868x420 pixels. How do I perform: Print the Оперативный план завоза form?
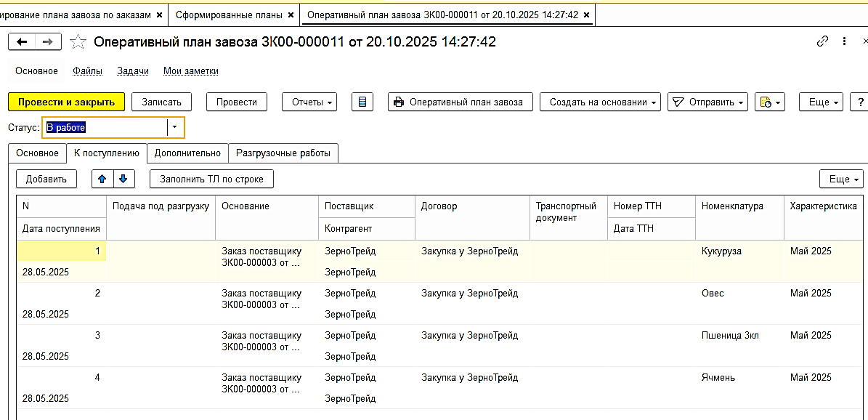click(461, 102)
